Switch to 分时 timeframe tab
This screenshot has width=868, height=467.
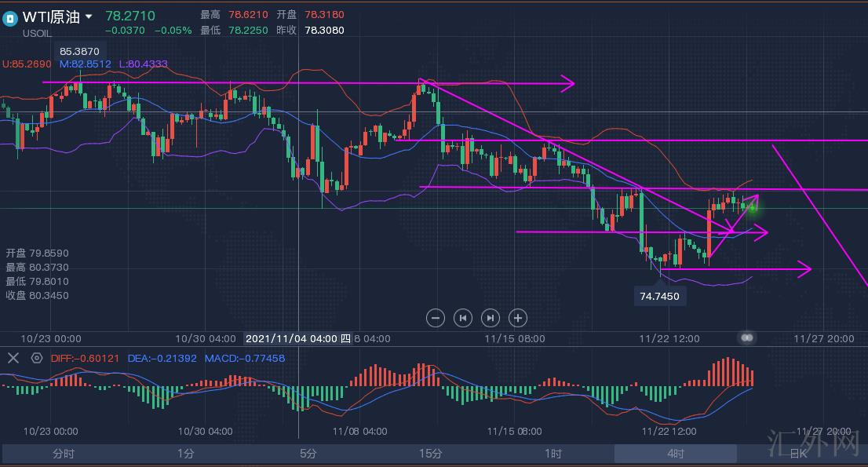(64, 454)
